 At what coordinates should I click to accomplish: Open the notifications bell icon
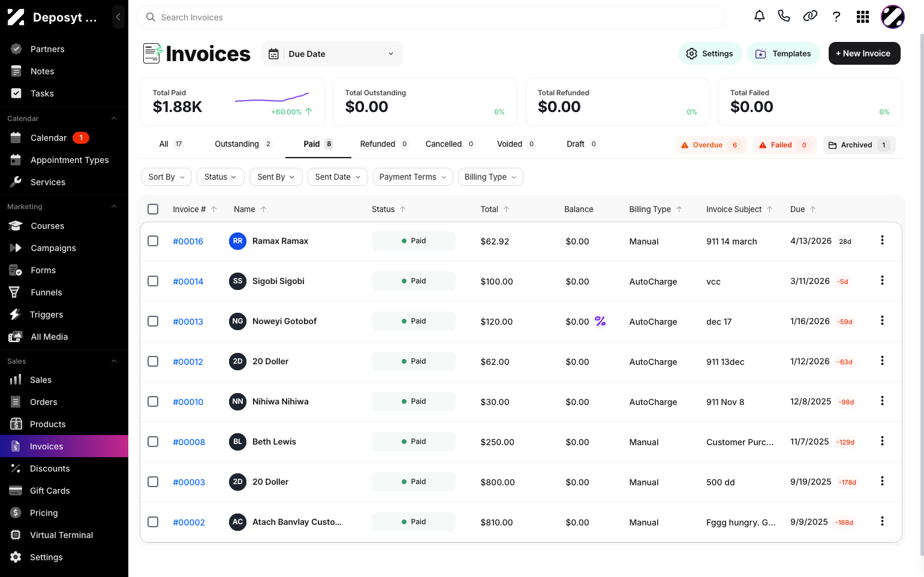point(759,16)
